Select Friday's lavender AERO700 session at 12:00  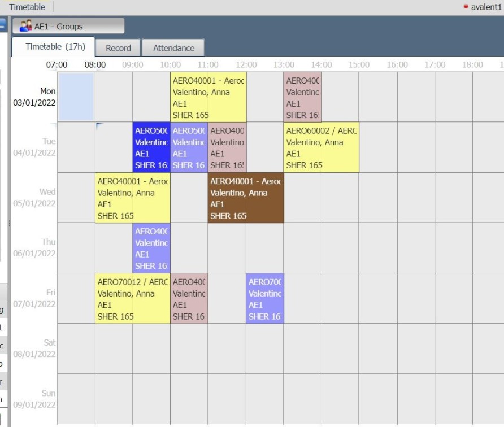pyautogui.click(x=264, y=298)
